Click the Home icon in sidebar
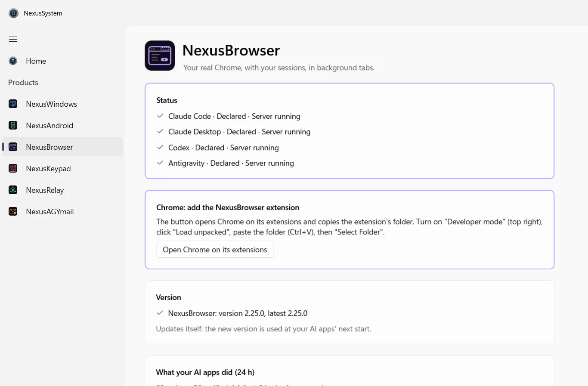Viewport: 588px width, 386px height. 13,61
